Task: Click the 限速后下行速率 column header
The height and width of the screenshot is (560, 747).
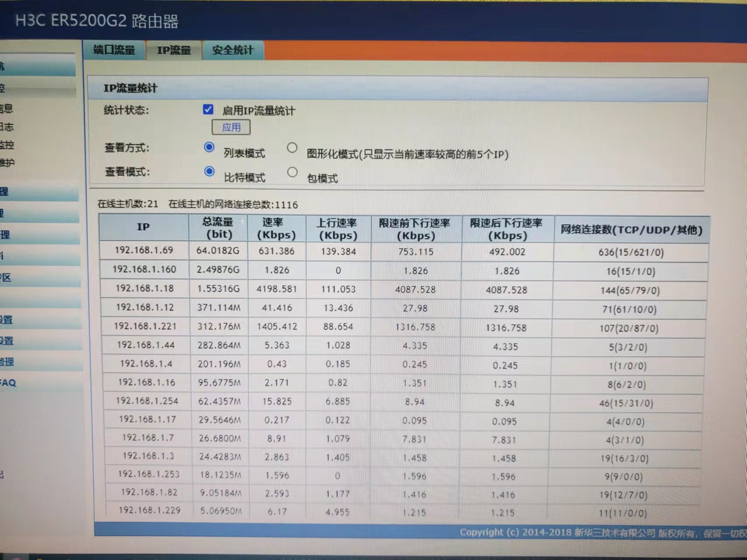Action: (507, 229)
